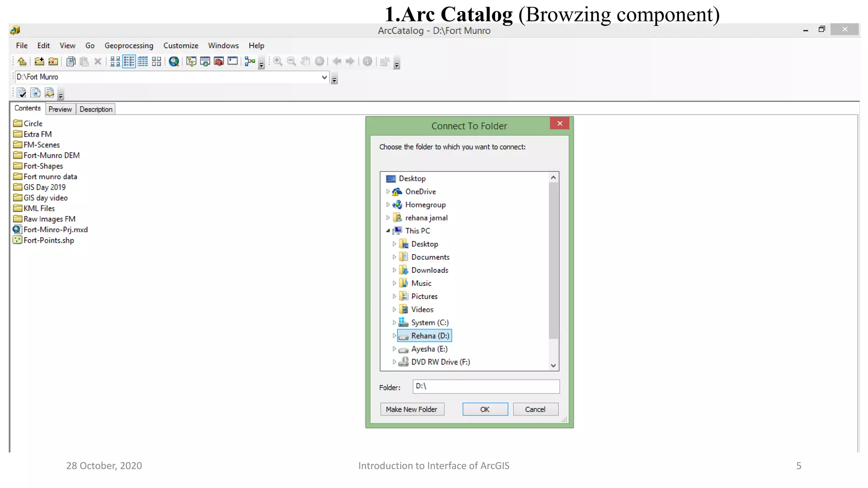The height and width of the screenshot is (488, 868).
Task: Switch to Large Icons view
Action: tap(115, 61)
